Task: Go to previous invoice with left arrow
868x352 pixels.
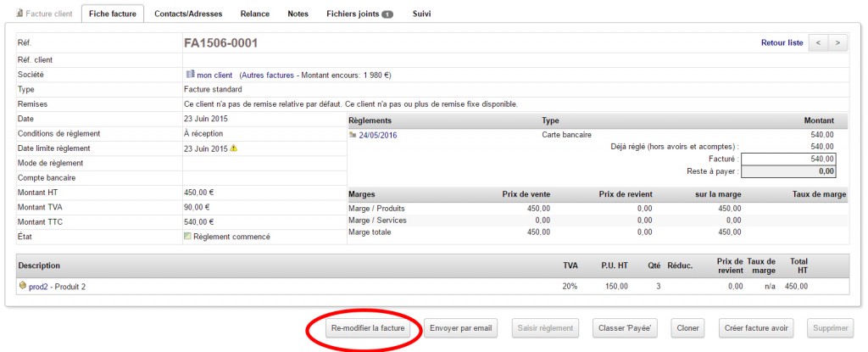Action: point(818,42)
